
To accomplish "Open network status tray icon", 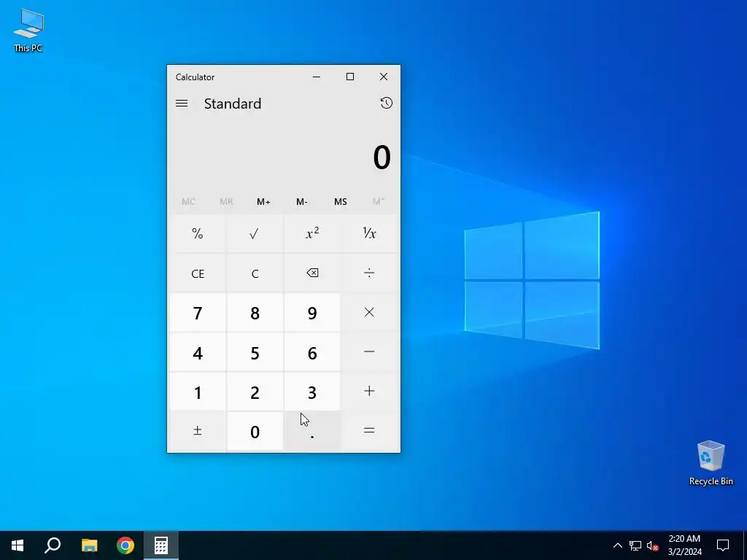I will [635, 545].
